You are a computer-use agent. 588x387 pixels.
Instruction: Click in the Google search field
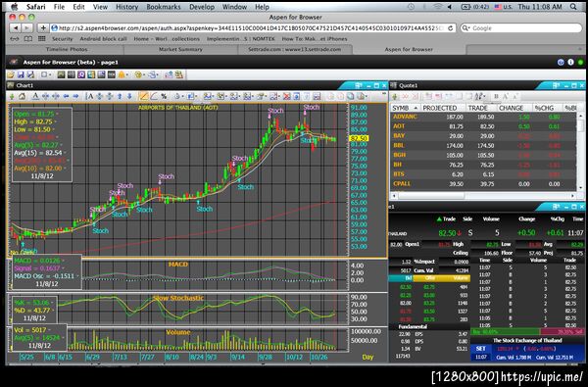pos(521,28)
